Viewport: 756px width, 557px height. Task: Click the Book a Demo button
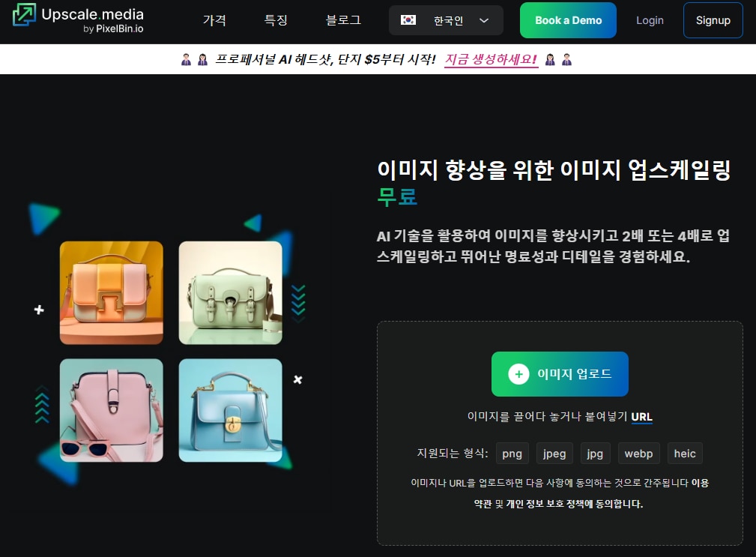pos(568,20)
